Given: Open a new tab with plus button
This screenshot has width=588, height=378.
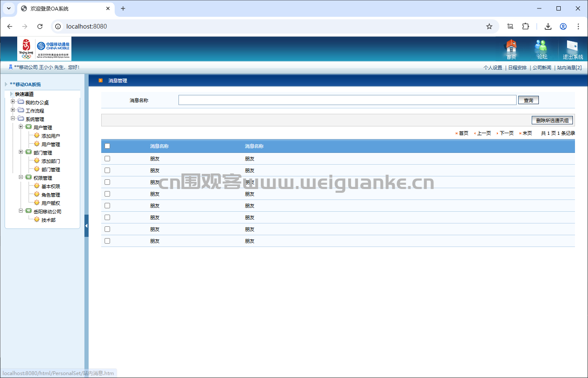Looking at the screenshot, I should [x=123, y=8].
